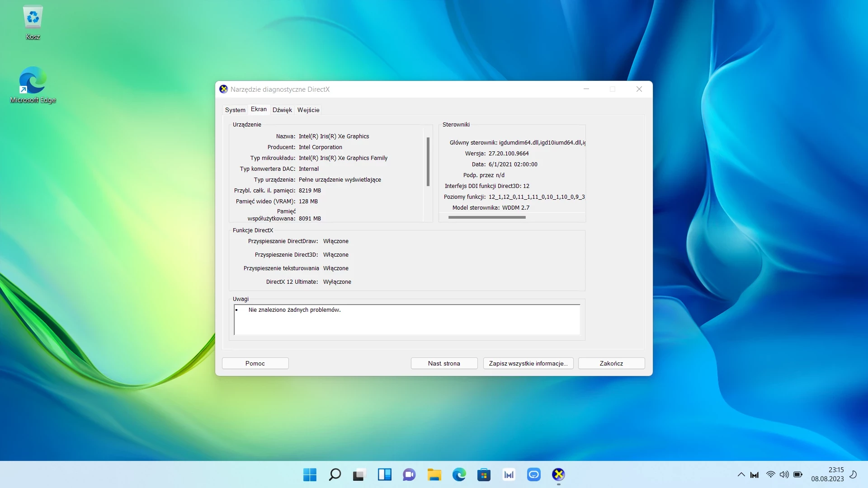The height and width of the screenshot is (488, 868).
Task: Select device name Intel(R) Iris(R) Xe Graphics
Action: pos(334,136)
